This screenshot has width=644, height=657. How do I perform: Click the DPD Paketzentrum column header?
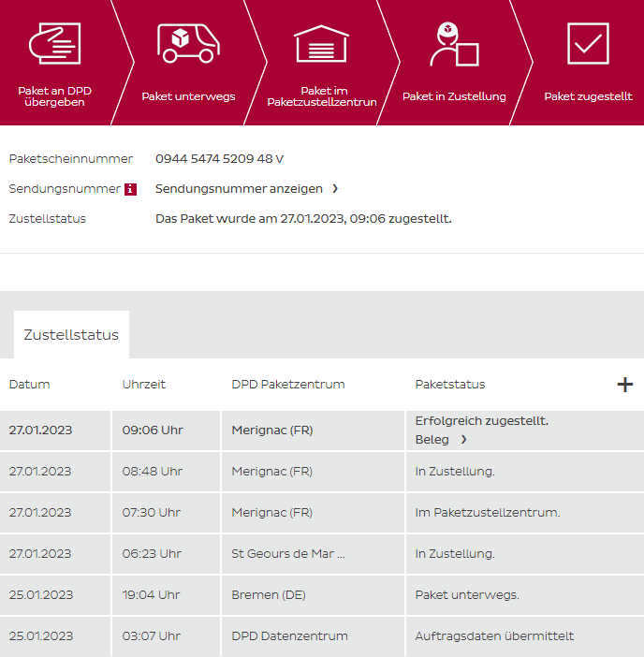[x=288, y=385]
